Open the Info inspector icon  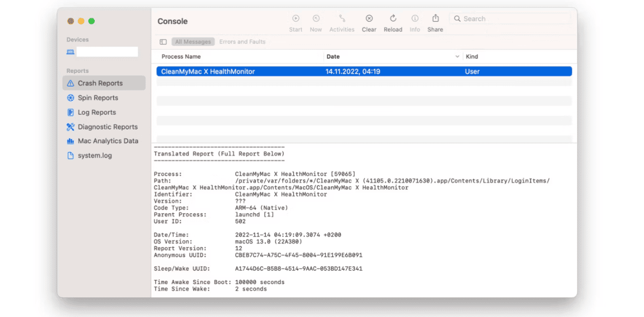coord(415,19)
